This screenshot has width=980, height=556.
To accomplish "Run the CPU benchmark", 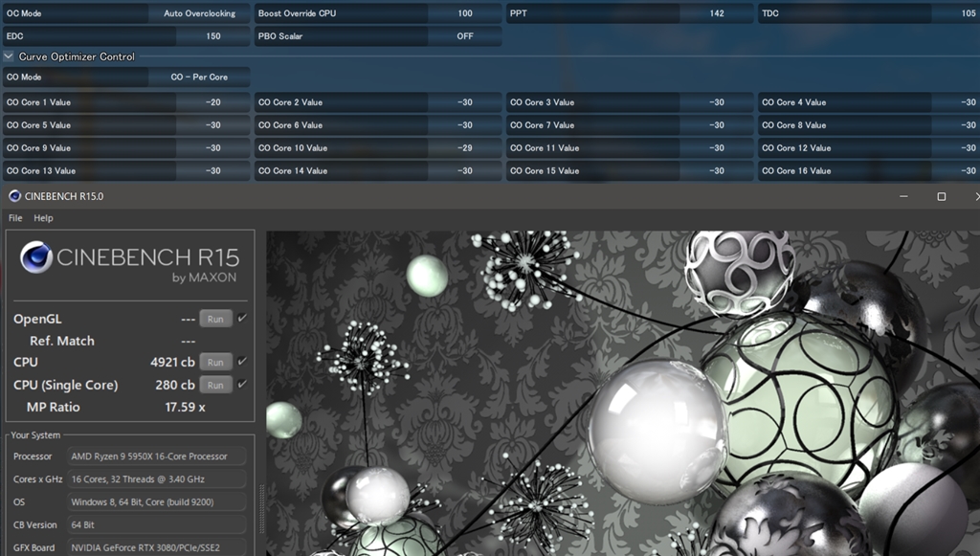I will [x=215, y=362].
